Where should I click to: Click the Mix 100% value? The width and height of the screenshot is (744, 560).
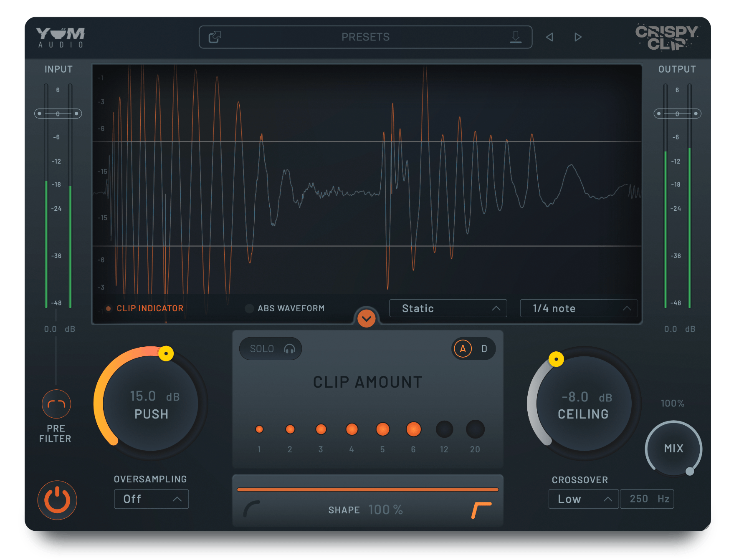(x=673, y=404)
